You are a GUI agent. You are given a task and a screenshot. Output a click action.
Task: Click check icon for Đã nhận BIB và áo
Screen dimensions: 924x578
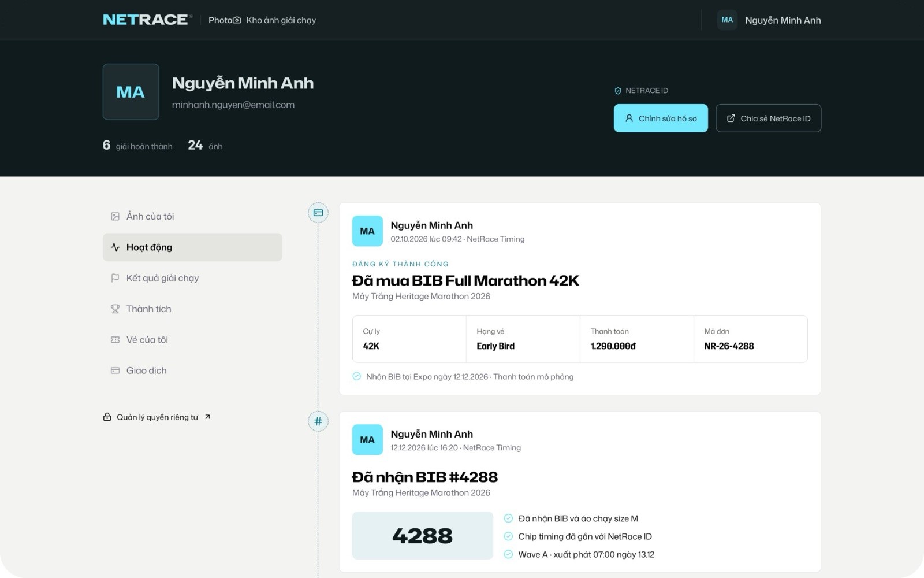508,518
